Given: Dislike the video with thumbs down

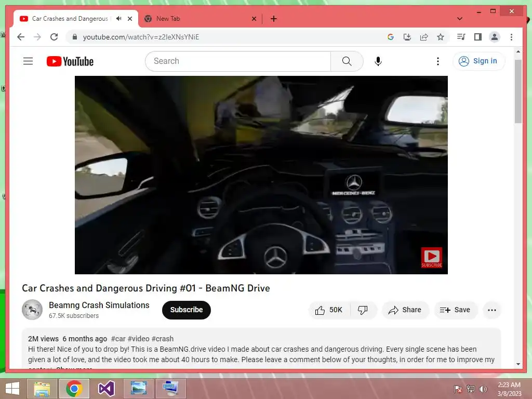Looking at the screenshot, I should point(363,310).
